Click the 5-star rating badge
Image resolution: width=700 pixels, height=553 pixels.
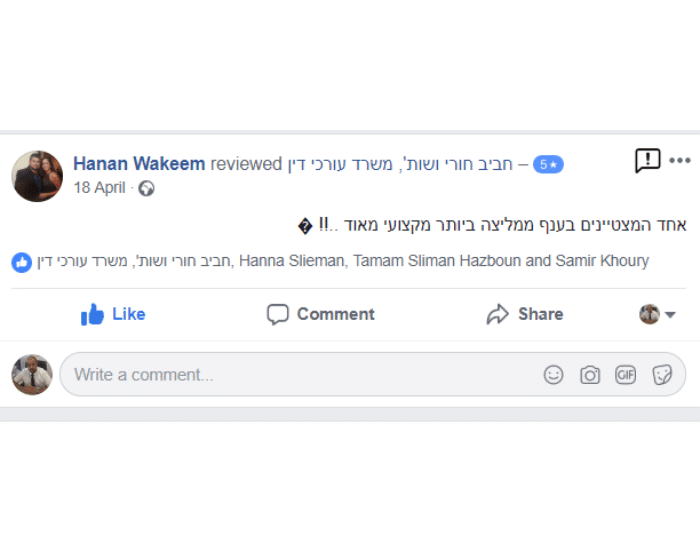pyautogui.click(x=548, y=164)
